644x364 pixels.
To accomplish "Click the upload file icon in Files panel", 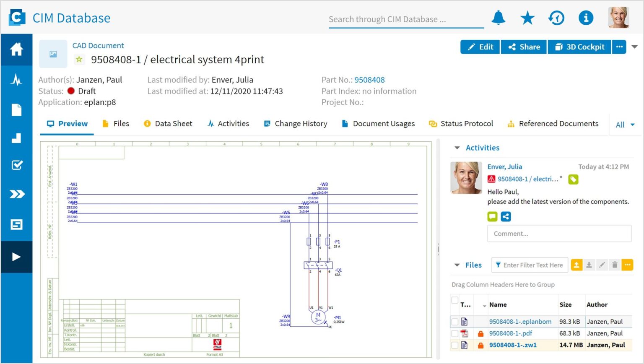I will 576,265.
